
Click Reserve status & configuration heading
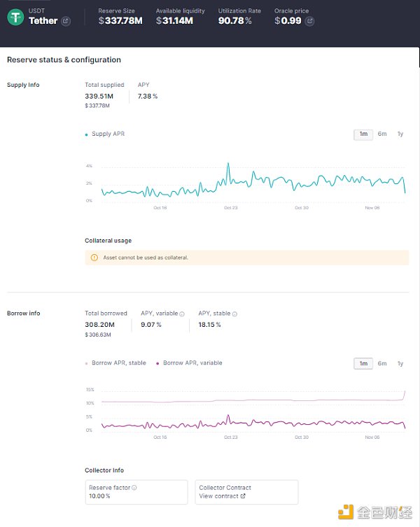pyautogui.click(x=64, y=59)
